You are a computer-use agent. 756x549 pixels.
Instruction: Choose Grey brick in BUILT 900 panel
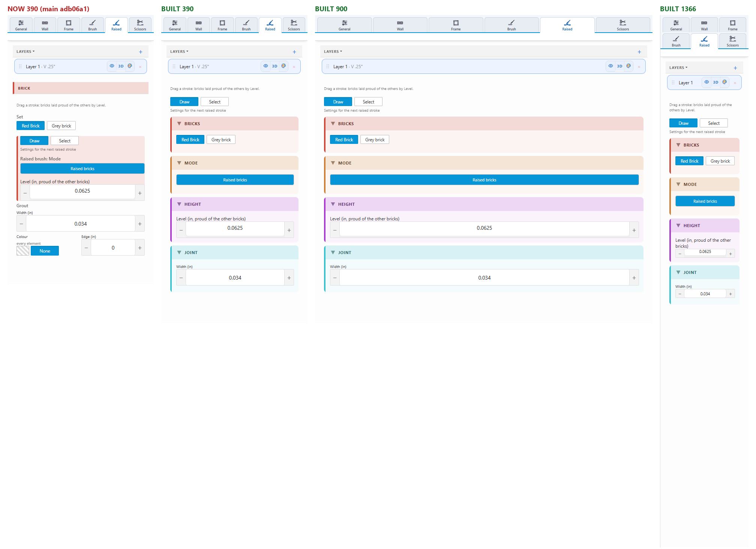tap(375, 139)
